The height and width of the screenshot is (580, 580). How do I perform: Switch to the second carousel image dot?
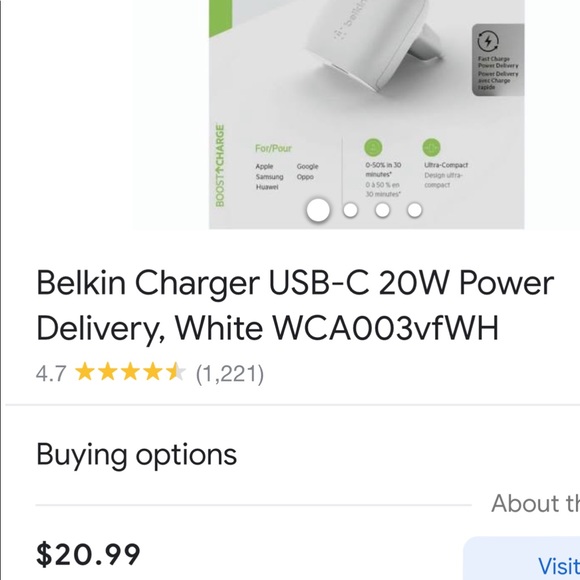pos(350,210)
